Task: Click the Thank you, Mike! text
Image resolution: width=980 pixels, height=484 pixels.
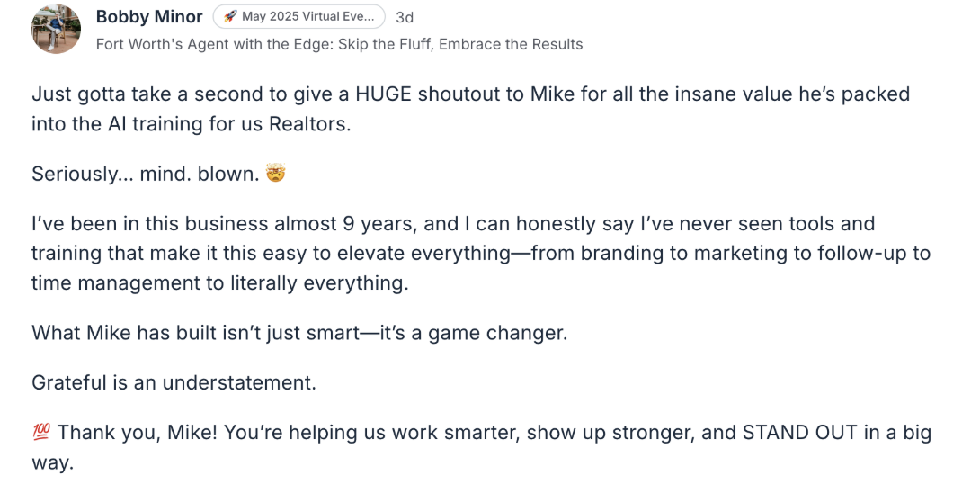Action: coord(136,433)
